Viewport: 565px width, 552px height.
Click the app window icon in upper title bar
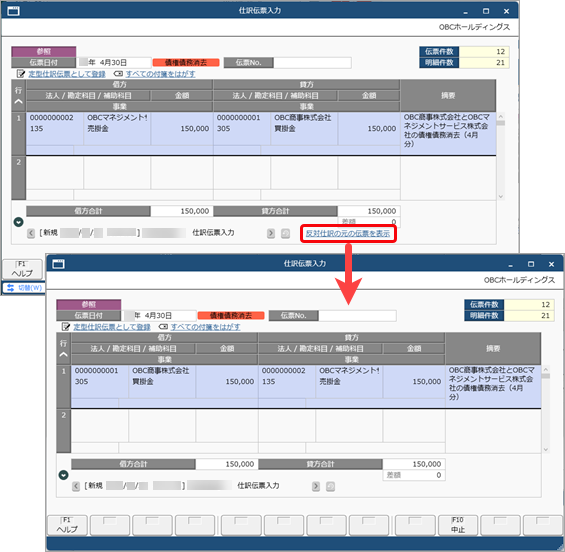pos(14,11)
